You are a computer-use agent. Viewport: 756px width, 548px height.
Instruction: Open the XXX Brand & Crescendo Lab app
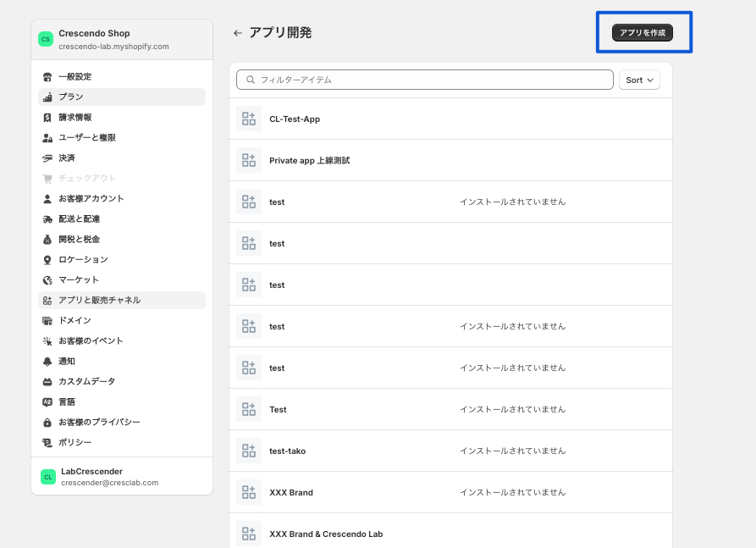point(326,534)
